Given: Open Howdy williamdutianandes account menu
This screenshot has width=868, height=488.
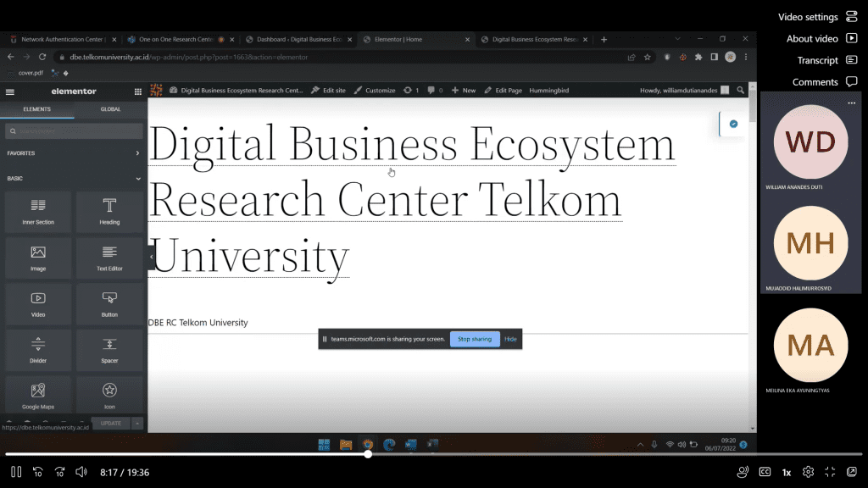Looking at the screenshot, I should click(x=684, y=90).
